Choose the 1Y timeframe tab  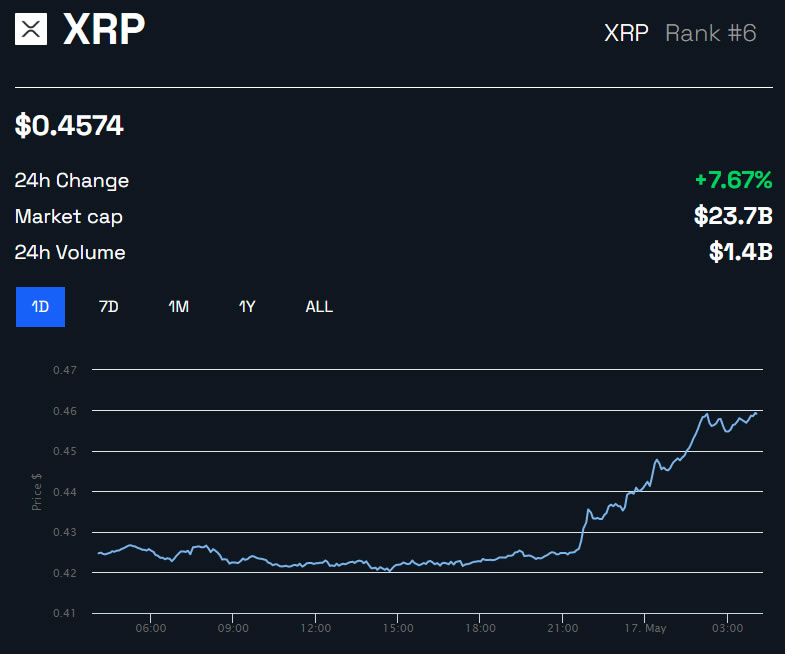click(247, 307)
